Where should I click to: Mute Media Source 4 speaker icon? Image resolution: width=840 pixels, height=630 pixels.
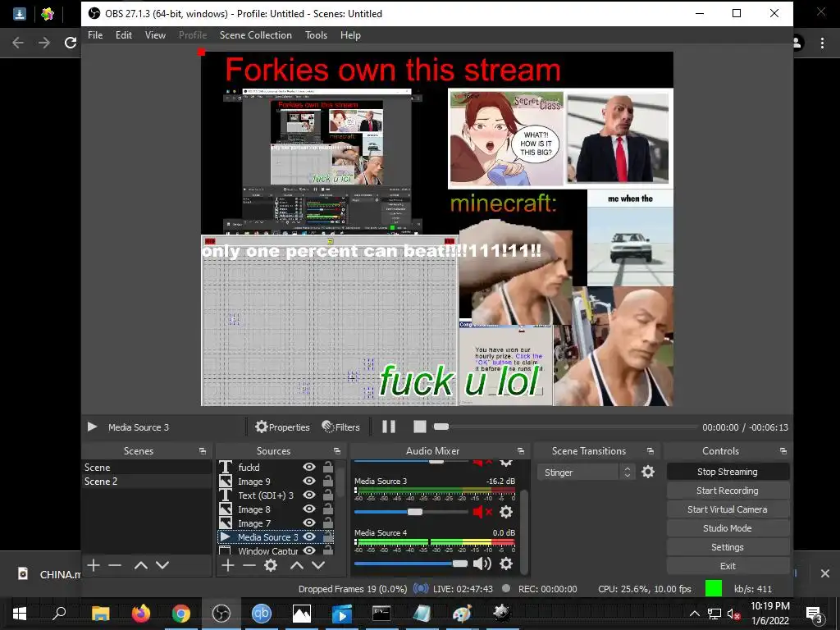coord(482,564)
